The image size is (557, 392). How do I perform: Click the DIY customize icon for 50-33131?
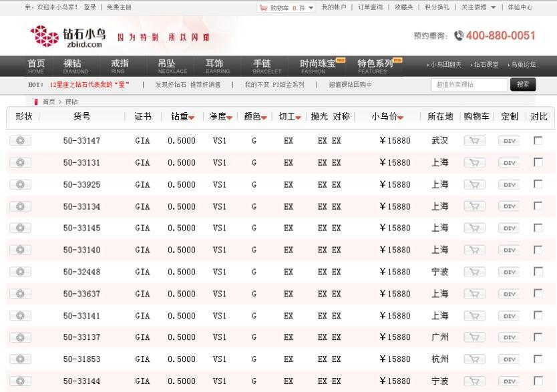point(509,163)
